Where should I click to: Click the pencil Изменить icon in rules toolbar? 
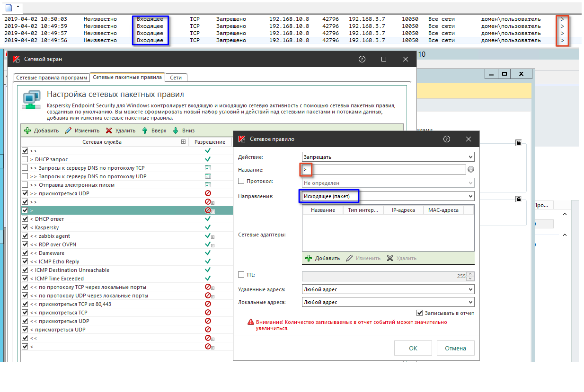[x=68, y=131]
